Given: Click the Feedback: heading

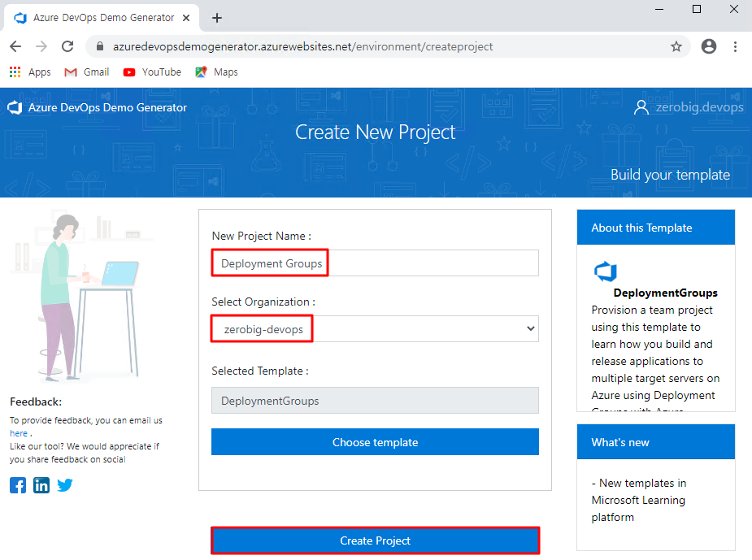Looking at the screenshot, I should tap(36, 402).
